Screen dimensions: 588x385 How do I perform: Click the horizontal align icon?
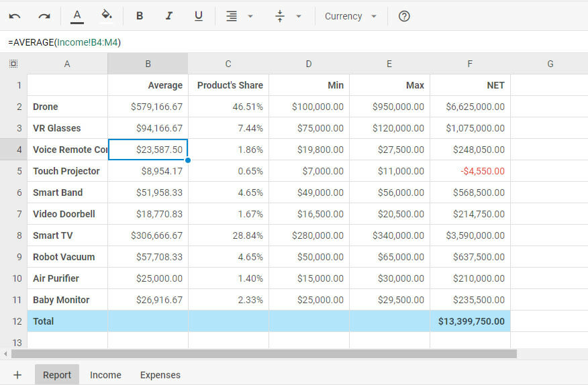[x=232, y=16]
